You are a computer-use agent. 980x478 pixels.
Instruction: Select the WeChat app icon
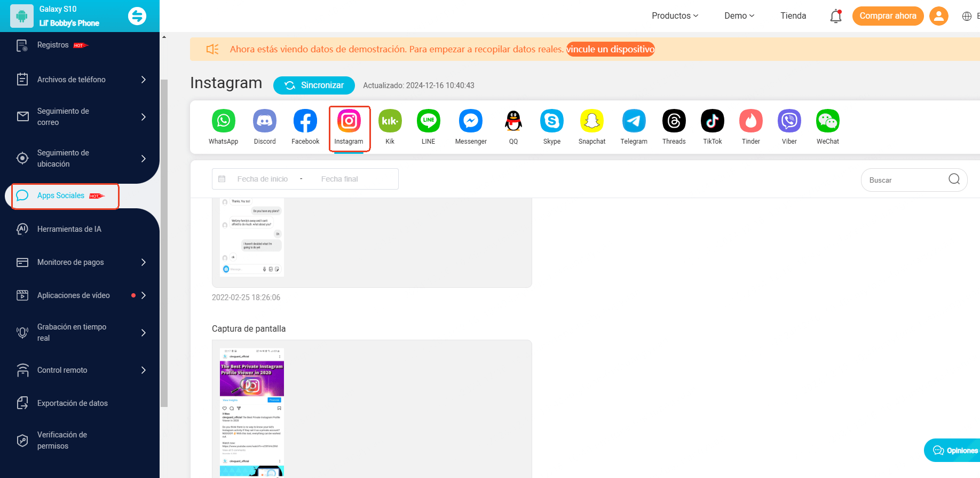coord(828,121)
